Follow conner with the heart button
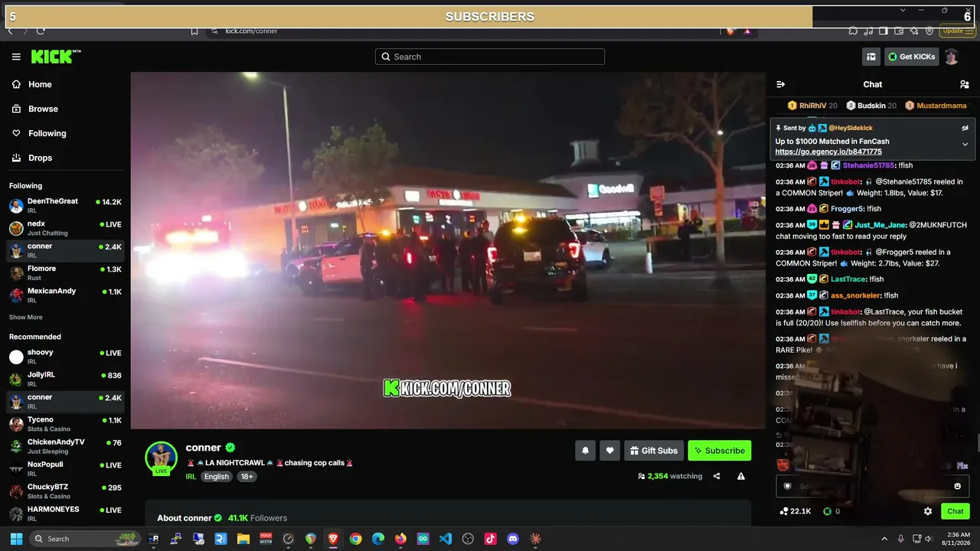980x551 pixels. click(x=609, y=451)
